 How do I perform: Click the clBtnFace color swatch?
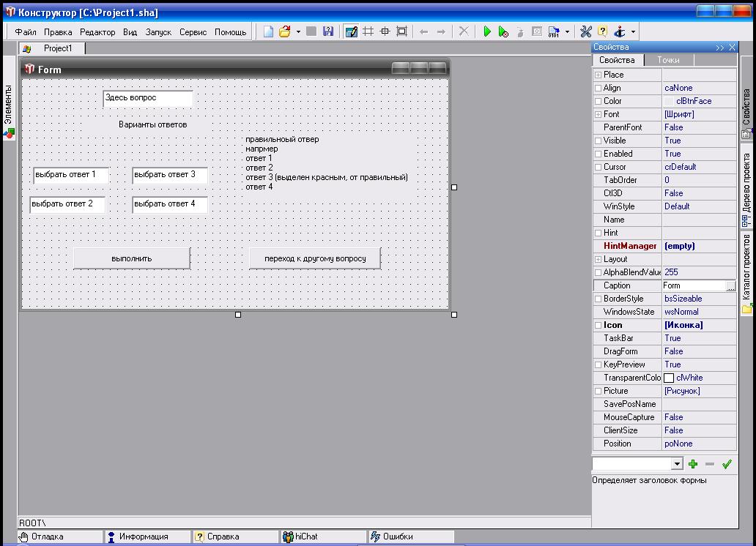669,101
